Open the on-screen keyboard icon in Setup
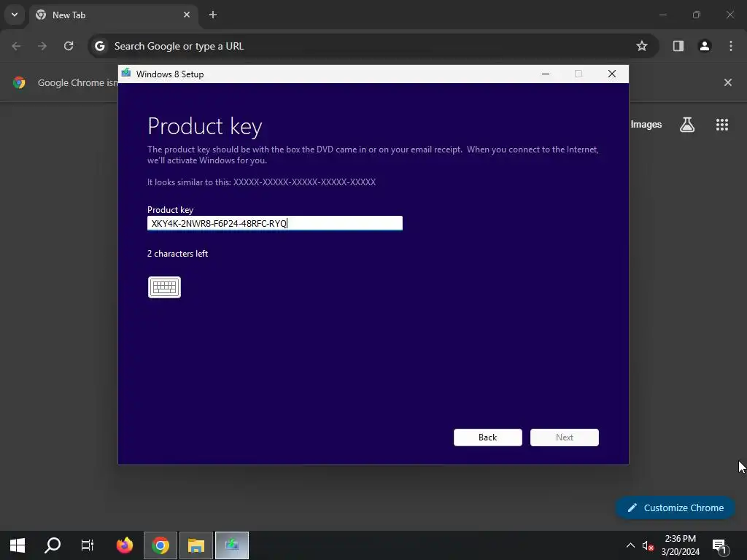Screen dimensions: 747x560 click(164, 287)
